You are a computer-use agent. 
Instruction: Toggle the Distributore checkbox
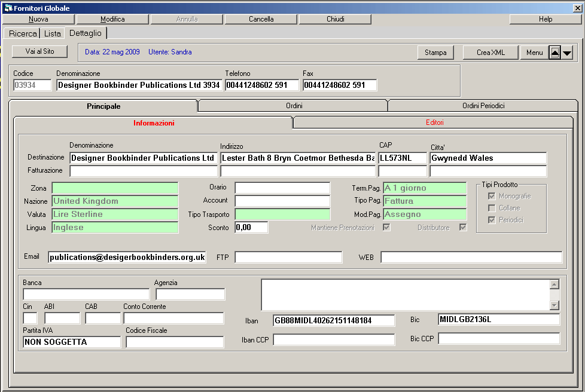click(462, 228)
